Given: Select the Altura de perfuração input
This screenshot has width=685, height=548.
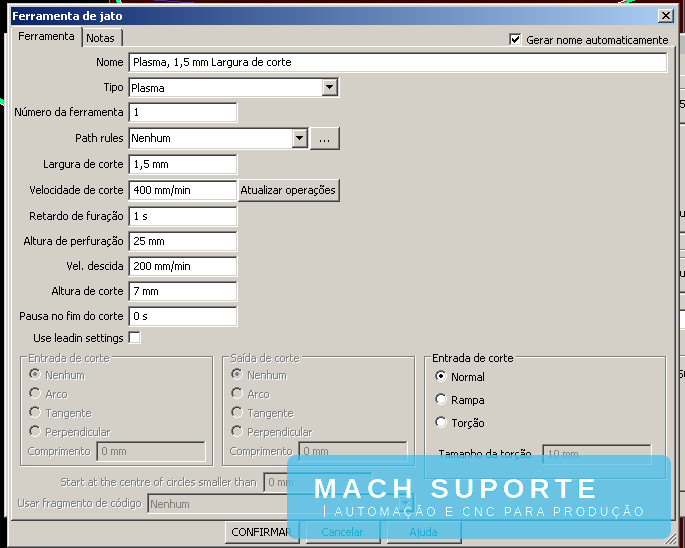Looking at the screenshot, I should pyautogui.click(x=183, y=241).
